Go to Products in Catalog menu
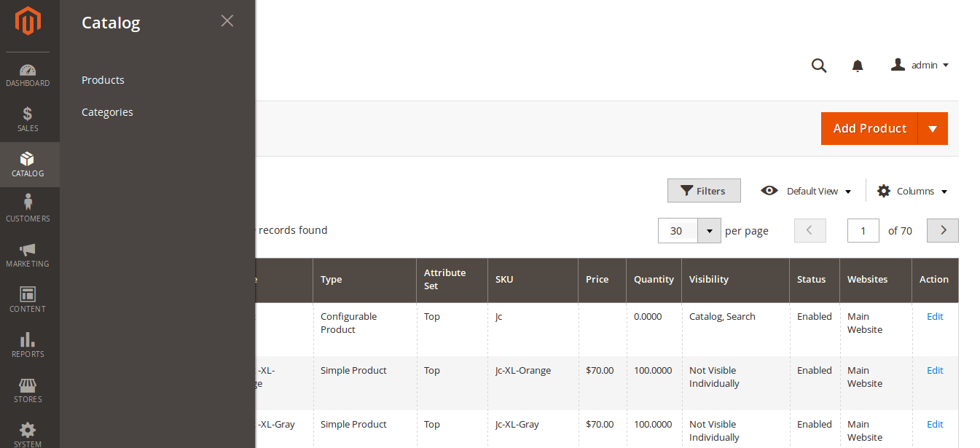The height and width of the screenshot is (448, 980). [x=103, y=80]
